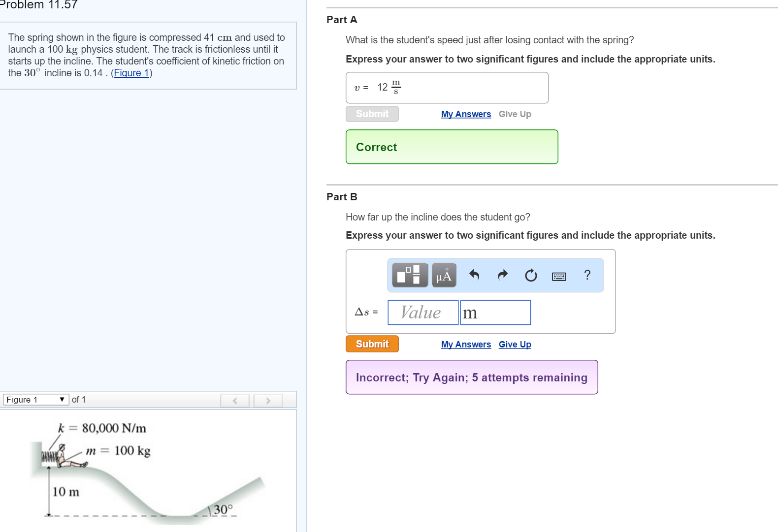Open the Figure 1 link in problem text
This screenshot has width=778, height=532.
click(131, 73)
